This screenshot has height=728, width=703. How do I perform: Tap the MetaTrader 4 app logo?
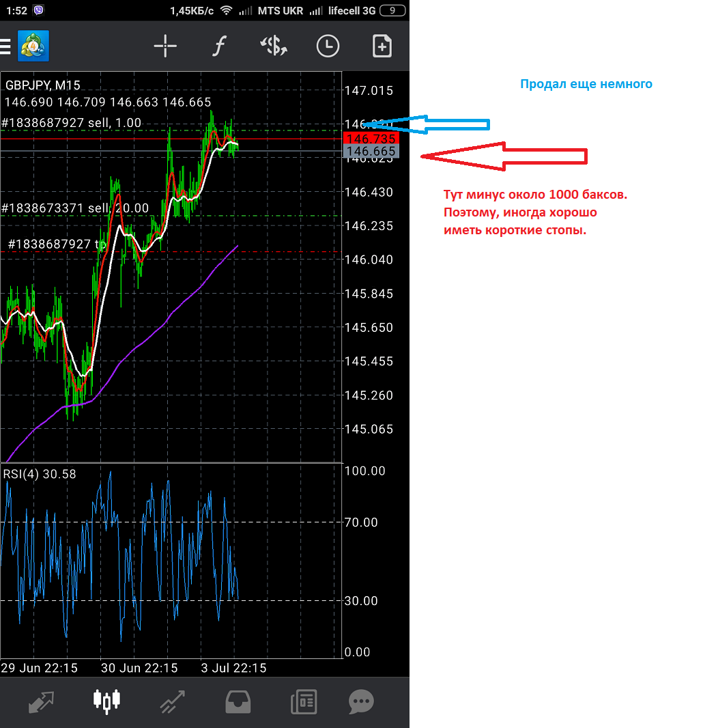click(33, 46)
